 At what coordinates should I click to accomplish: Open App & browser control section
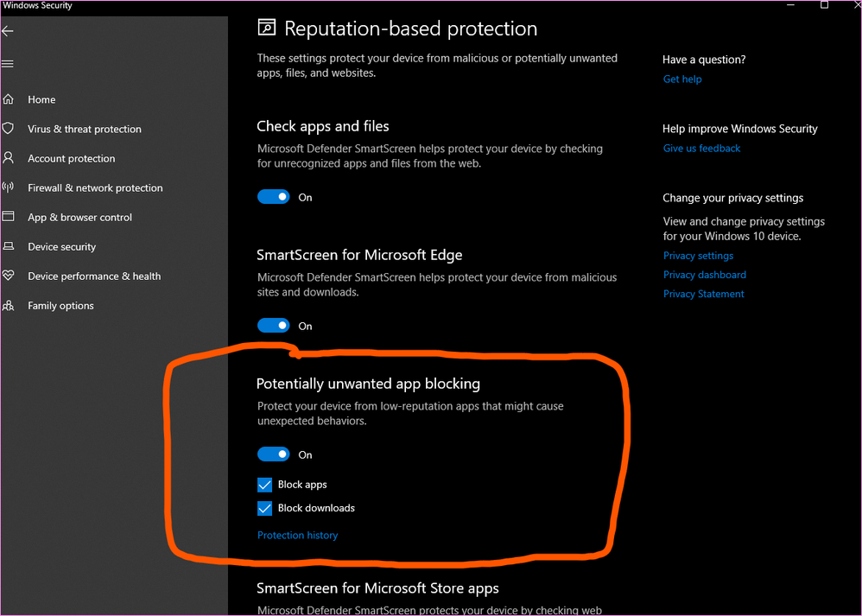point(79,217)
